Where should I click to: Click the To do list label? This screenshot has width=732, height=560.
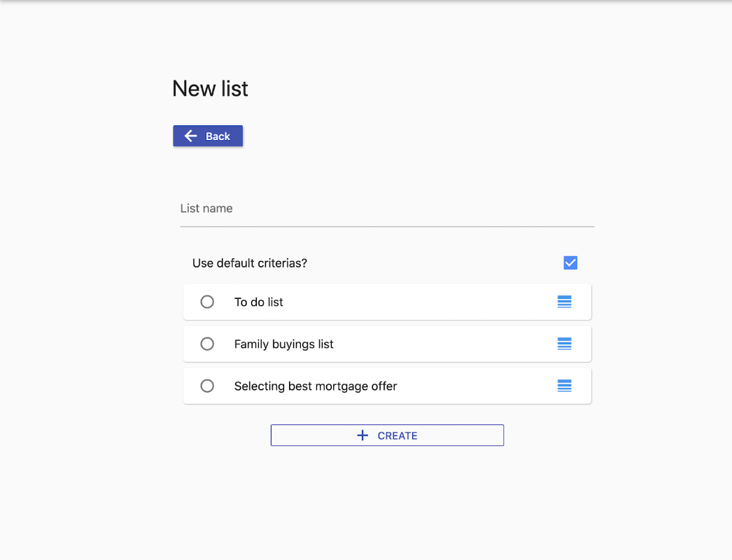click(x=258, y=302)
